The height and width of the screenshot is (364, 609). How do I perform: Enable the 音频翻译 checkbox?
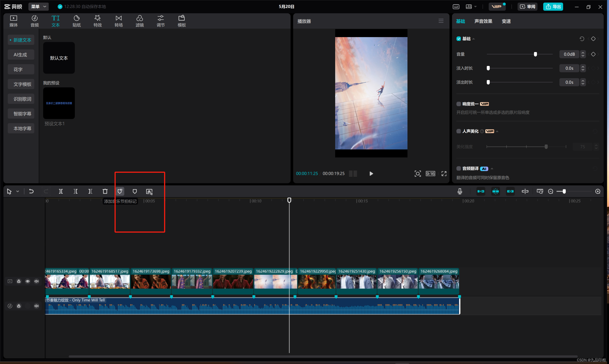(x=458, y=168)
